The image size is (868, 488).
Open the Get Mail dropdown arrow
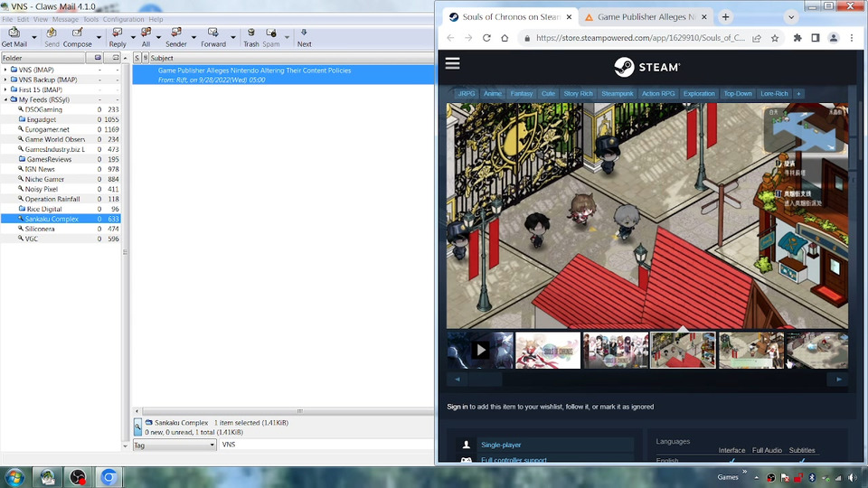[33, 38]
